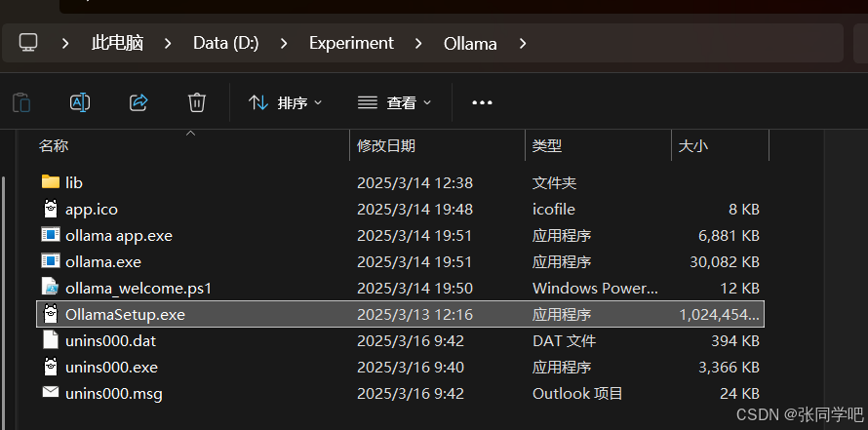Go to 此电脑 in the breadcrumb

coord(117,43)
